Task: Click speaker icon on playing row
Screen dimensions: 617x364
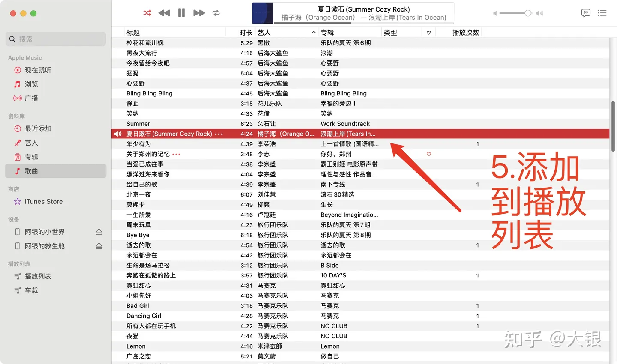Action: 118,134
